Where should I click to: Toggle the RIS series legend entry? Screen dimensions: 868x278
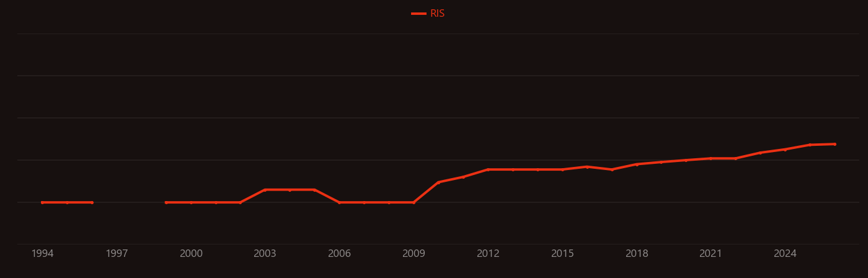click(x=428, y=14)
